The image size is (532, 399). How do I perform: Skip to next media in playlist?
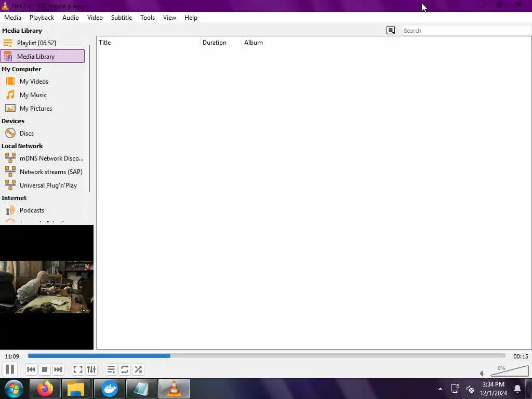pyautogui.click(x=58, y=369)
